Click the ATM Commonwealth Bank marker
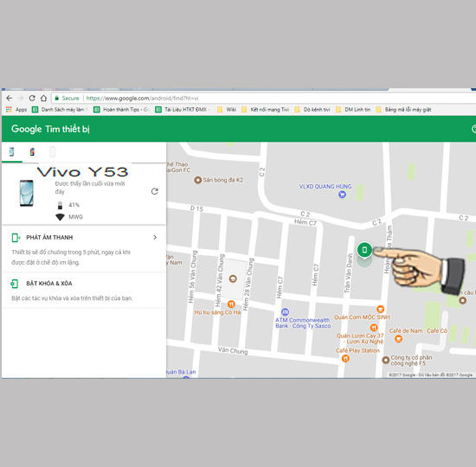 [285, 312]
